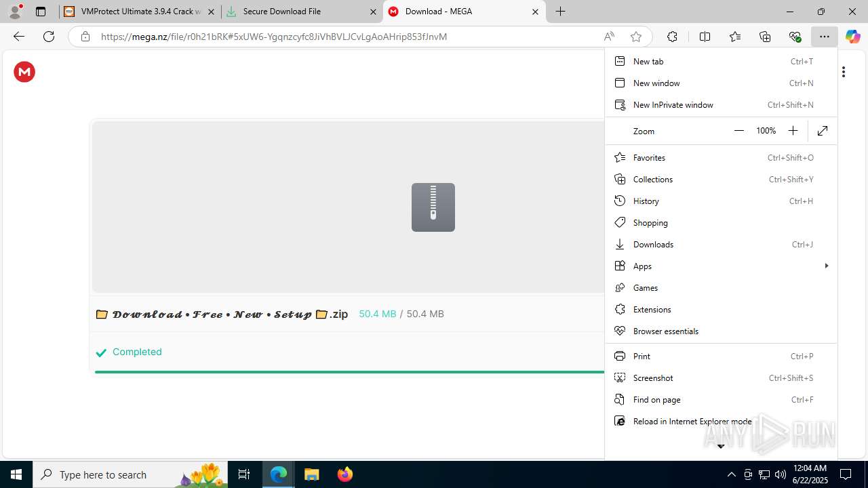The width and height of the screenshot is (868, 488).
Task: Open Downloads from the menu
Action: [x=721, y=244]
